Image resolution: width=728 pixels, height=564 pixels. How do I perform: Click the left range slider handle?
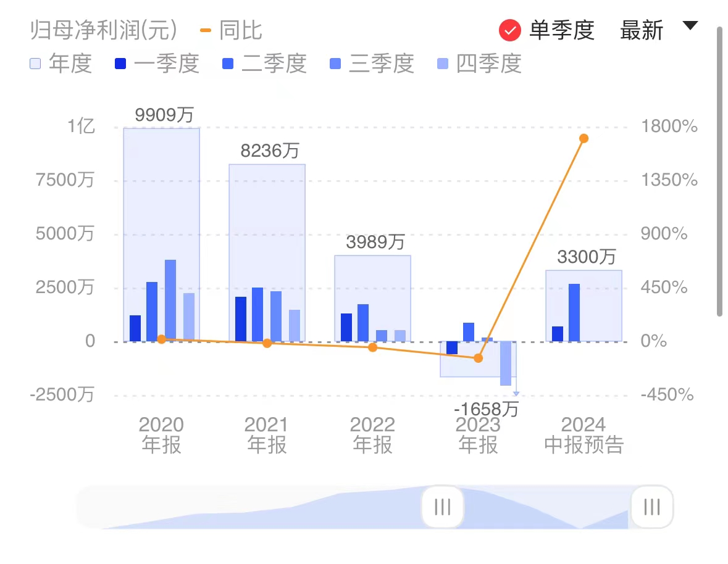click(443, 507)
